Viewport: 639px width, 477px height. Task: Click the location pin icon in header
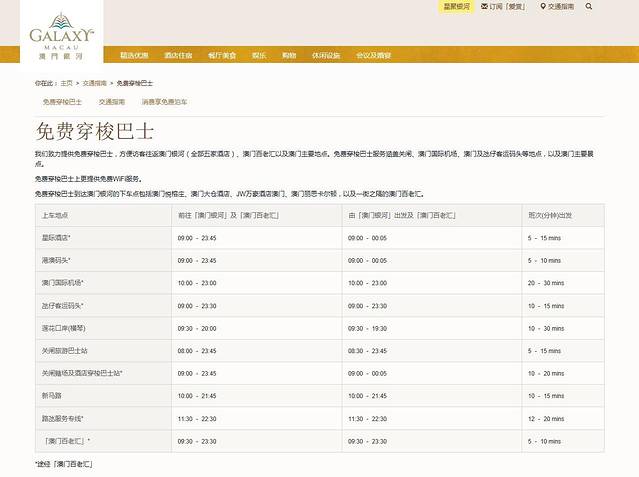543,6
